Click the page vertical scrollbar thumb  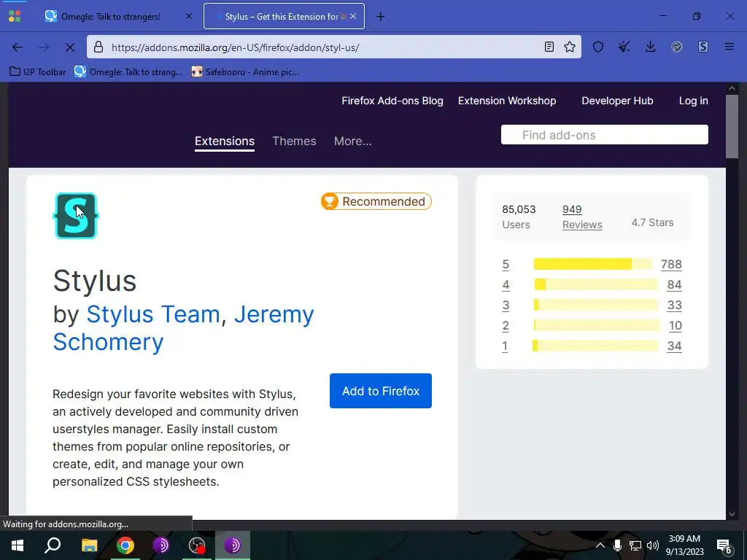(x=732, y=127)
